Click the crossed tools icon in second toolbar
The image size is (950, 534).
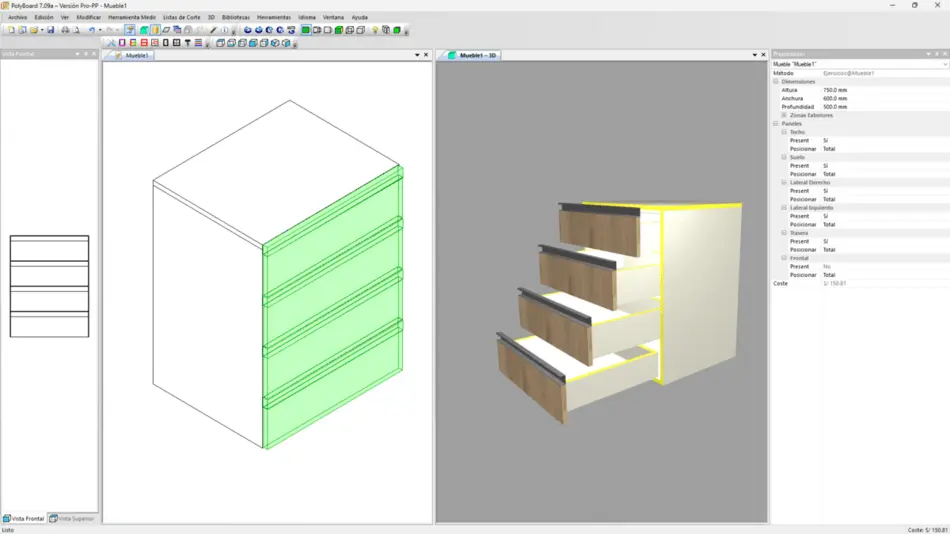pyautogui.click(x=111, y=43)
